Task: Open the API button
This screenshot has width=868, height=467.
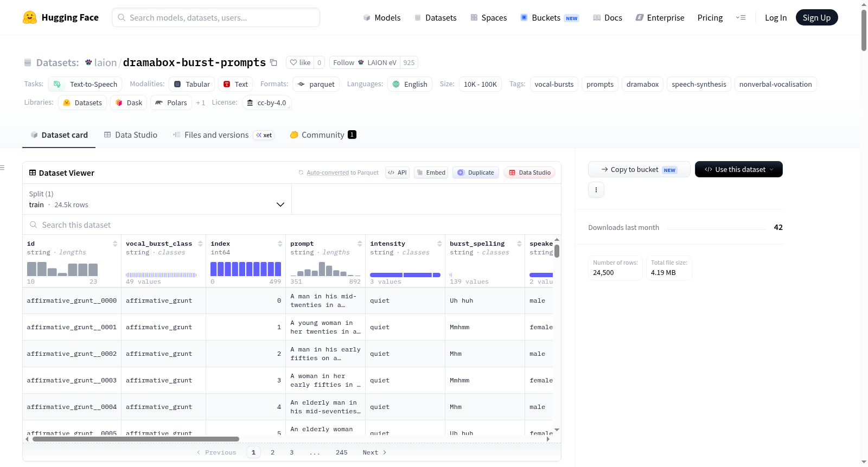Action: pyautogui.click(x=397, y=172)
